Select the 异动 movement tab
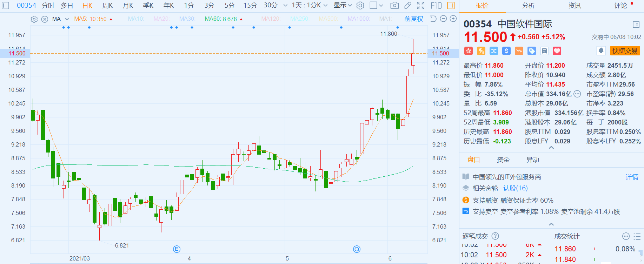The width and height of the screenshot is (644, 264). tap(533, 160)
